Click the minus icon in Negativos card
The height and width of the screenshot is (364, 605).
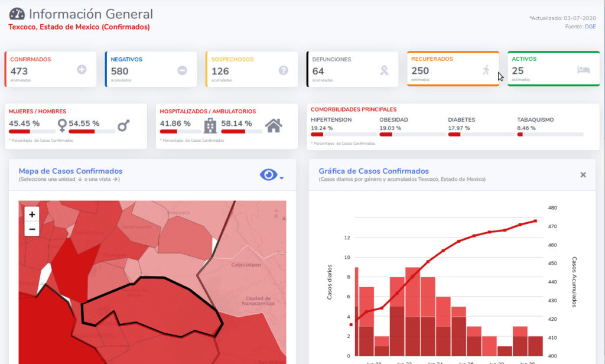(x=182, y=70)
